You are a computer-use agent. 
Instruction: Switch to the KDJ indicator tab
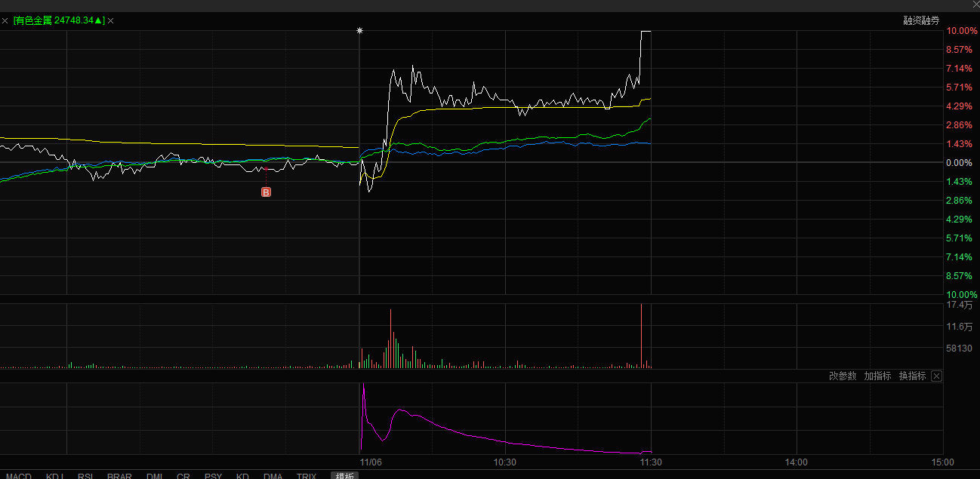click(55, 476)
